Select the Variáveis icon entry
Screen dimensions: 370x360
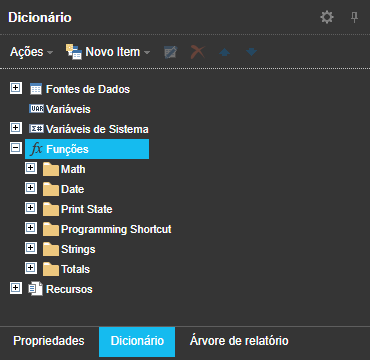[36, 109]
